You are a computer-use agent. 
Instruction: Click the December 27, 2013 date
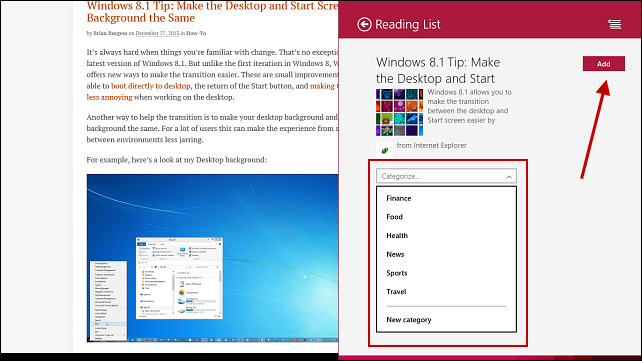157,33
